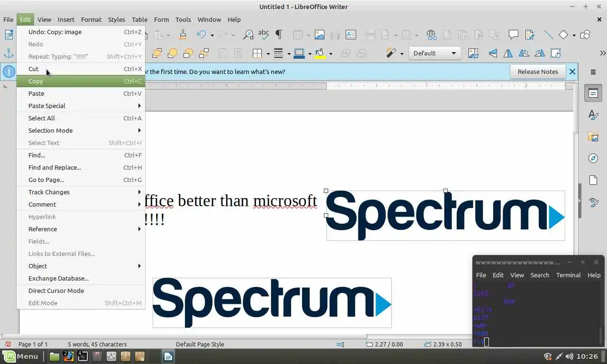Open the Default image mode combo box
Viewport: 607px width, 364px height.
pyautogui.click(x=434, y=53)
